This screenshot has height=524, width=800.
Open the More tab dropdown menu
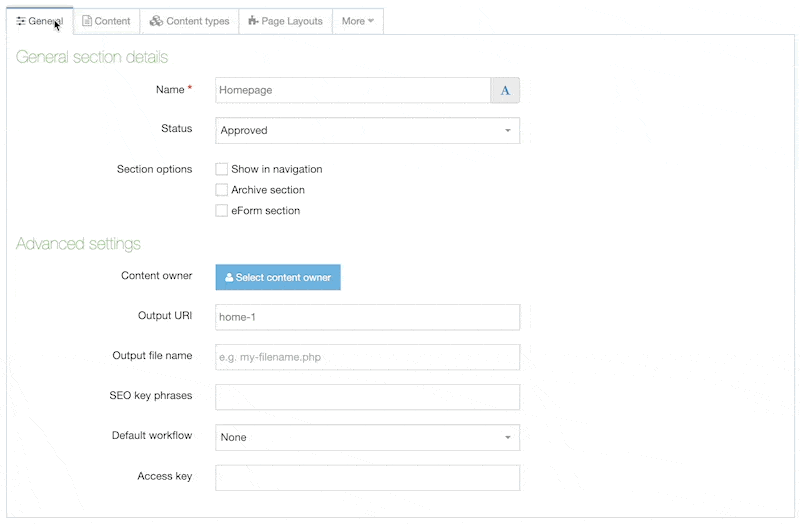(357, 21)
